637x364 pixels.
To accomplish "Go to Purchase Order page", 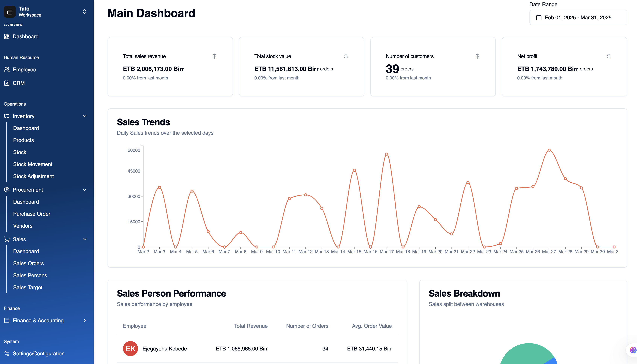I will coord(32,214).
